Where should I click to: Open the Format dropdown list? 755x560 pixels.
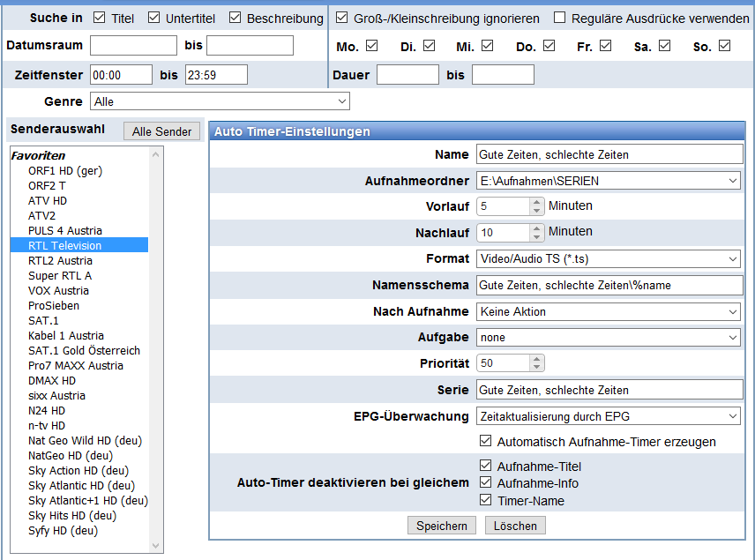point(609,259)
